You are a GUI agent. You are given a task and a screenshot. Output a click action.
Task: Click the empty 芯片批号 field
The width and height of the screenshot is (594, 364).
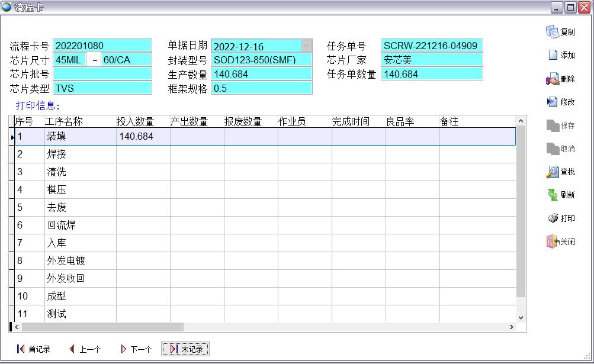click(102, 74)
